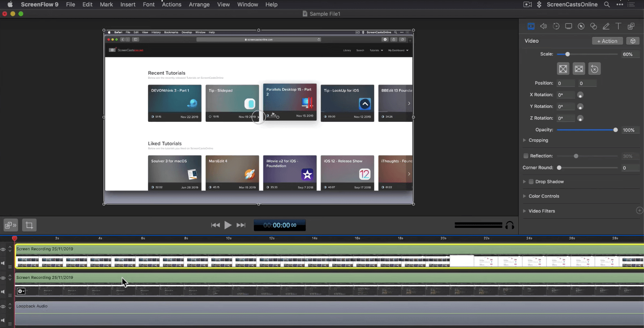The image size is (644, 328).
Task: Click the ScreenCastsOnline menu bar item
Action: coord(572,4)
